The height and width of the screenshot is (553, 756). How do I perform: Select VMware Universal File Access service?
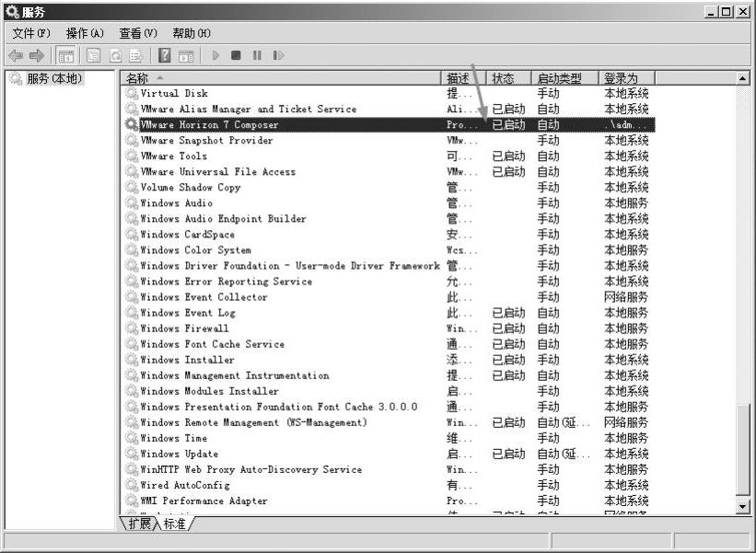(x=388, y=171)
